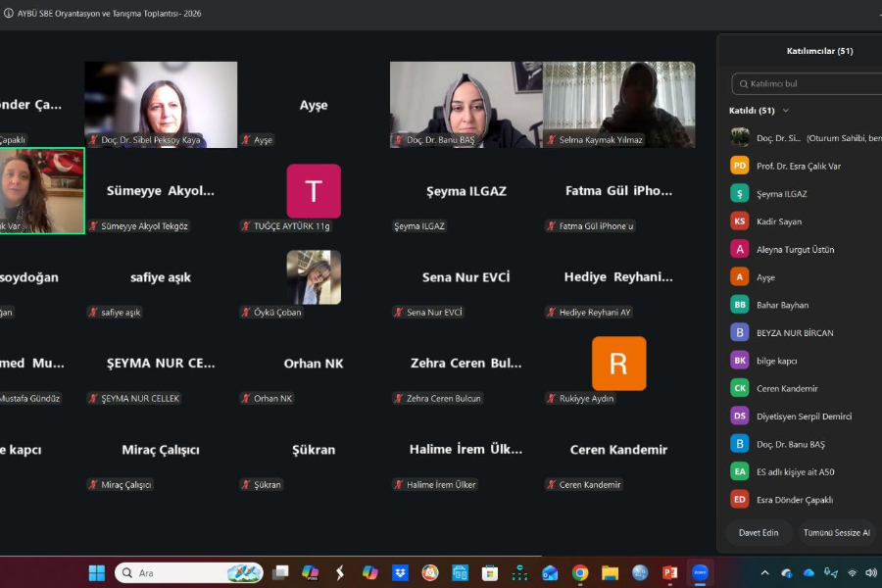The image size is (882, 588).
Task: Click the volume speaker tray icon
Action: click(x=871, y=572)
